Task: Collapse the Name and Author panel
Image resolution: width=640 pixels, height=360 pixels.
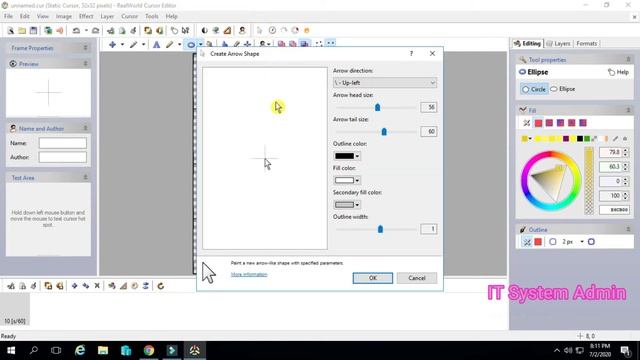Action: coord(85,128)
